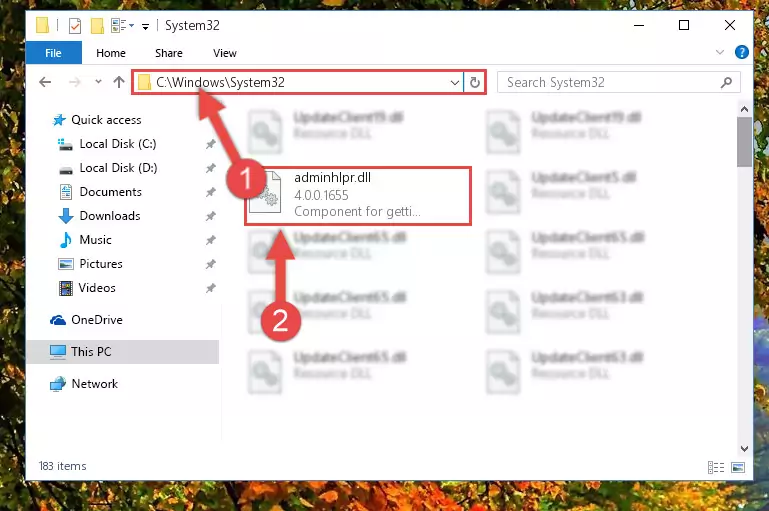This screenshot has width=769, height=511.
Task: Open the recent locations dropdown arrow
Action: tap(99, 82)
